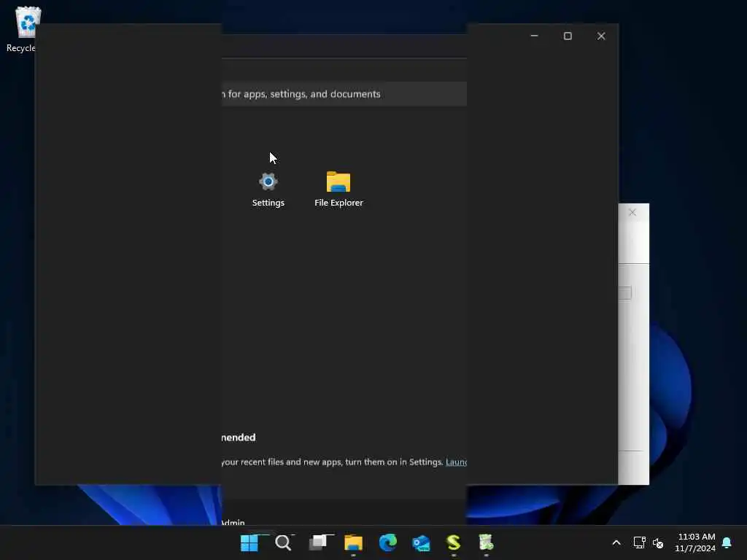Open the Settings app in Start menu
Screen dimensions: 747x560
[268, 190]
